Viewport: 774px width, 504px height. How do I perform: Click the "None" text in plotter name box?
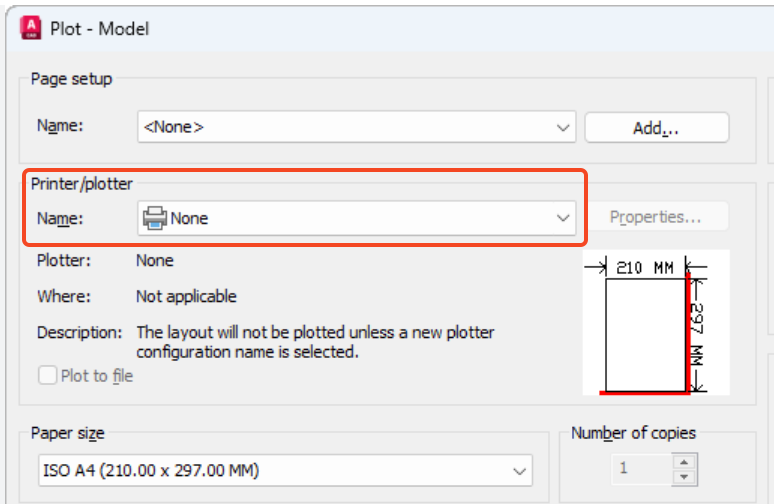189,217
